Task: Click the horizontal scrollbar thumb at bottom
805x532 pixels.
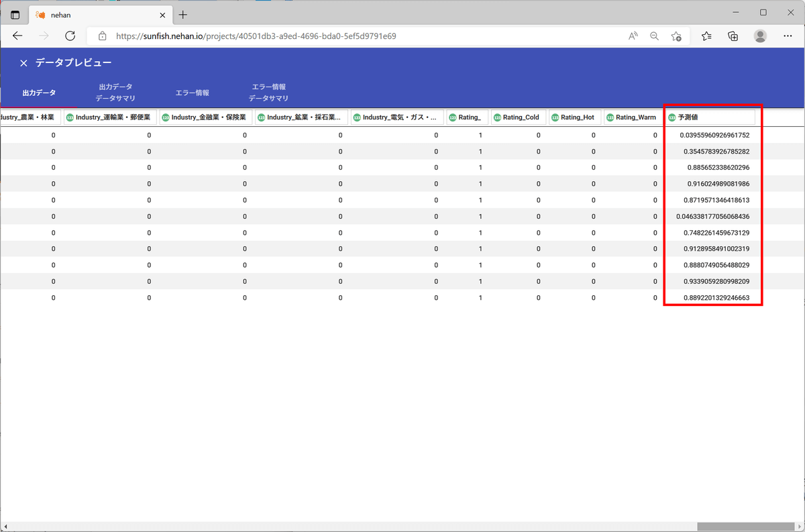Action: point(745,527)
